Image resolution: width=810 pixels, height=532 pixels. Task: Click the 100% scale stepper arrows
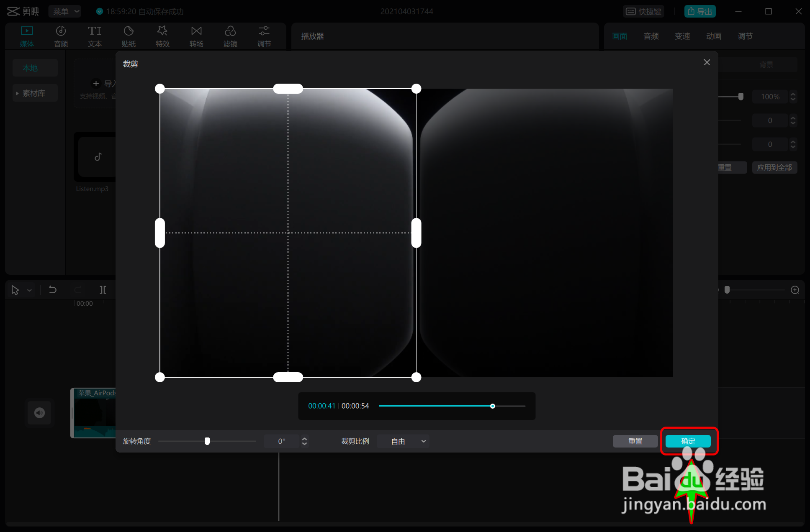[x=793, y=97]
